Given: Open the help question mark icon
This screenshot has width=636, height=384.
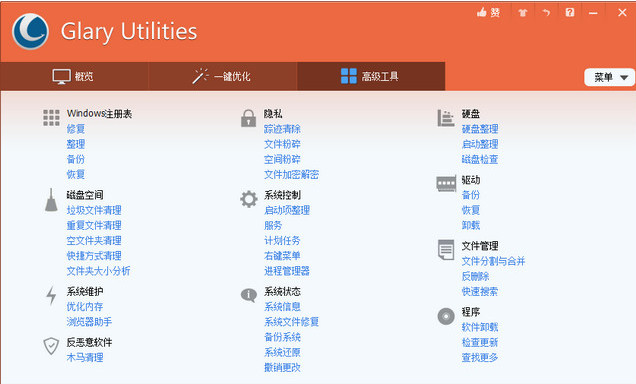Looking at the screenshot, I should (x=570, y=13).
